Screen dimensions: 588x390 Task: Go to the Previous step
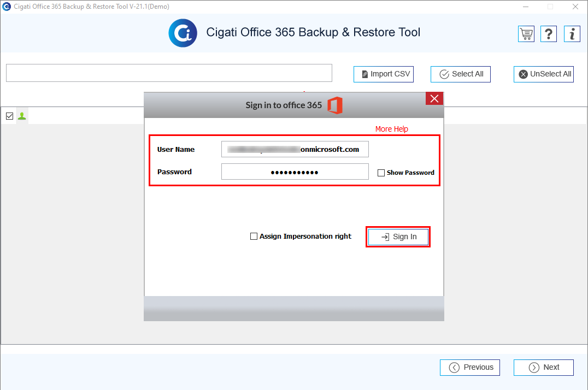click(470, 368)
